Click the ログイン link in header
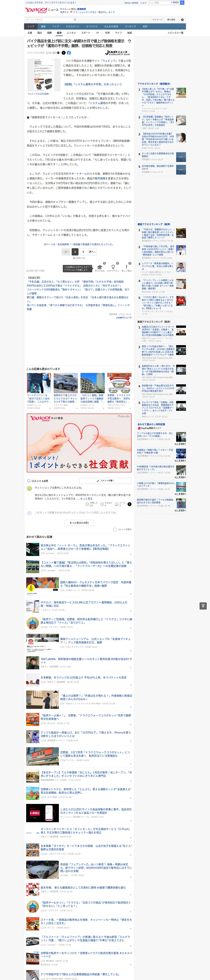 64,12
